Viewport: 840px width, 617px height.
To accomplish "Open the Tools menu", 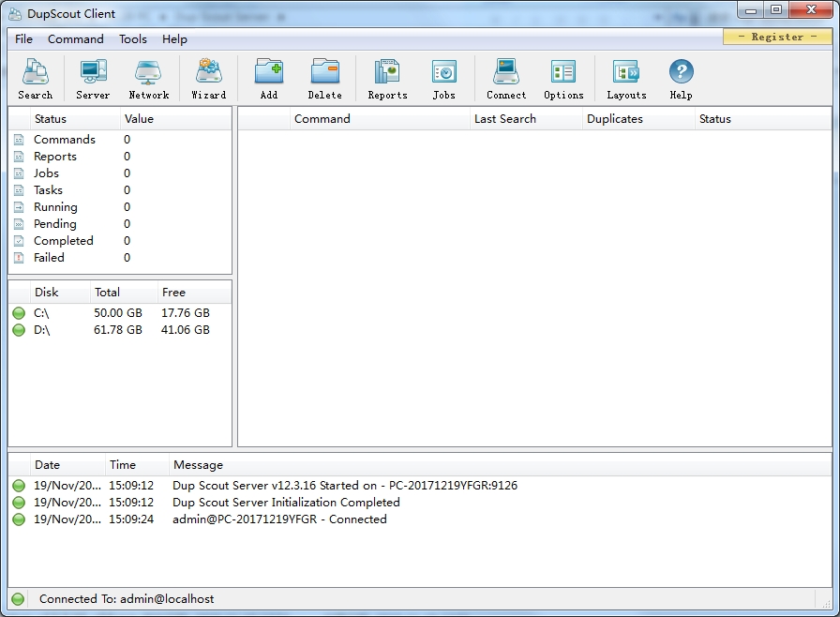I will click(x=133, y=39).
